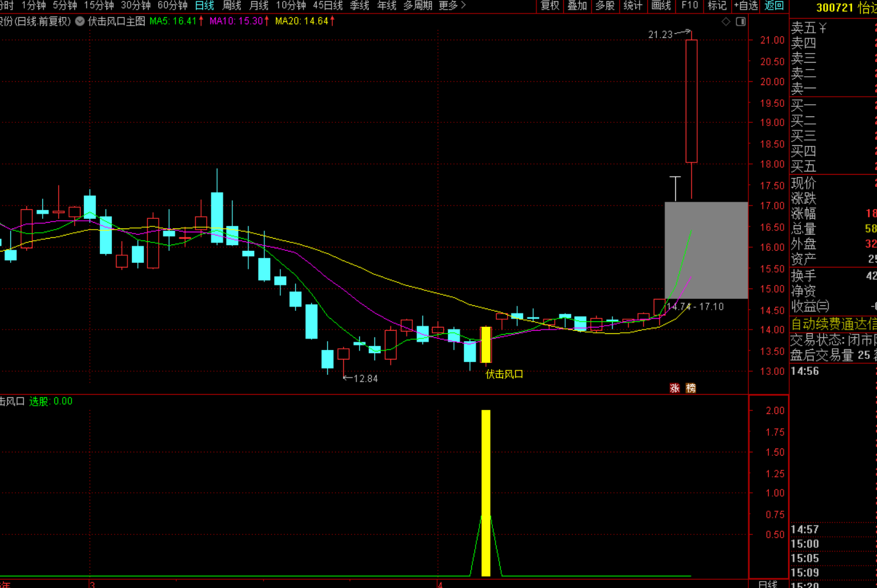Screen dimensions: 877x588
Task: Click the 涨 badge icon below chart
Action: (x=675, y=388)
